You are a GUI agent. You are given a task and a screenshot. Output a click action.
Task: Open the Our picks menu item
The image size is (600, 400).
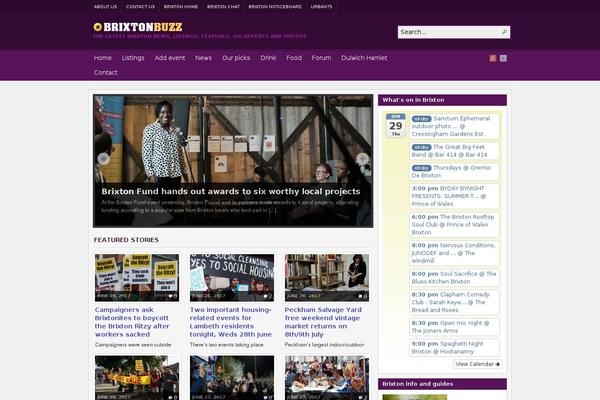236,58
